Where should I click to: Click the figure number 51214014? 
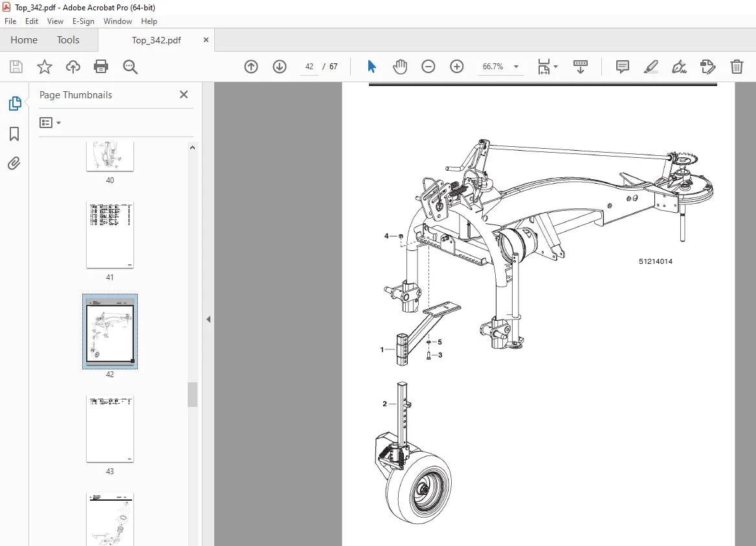pos(655,261)
